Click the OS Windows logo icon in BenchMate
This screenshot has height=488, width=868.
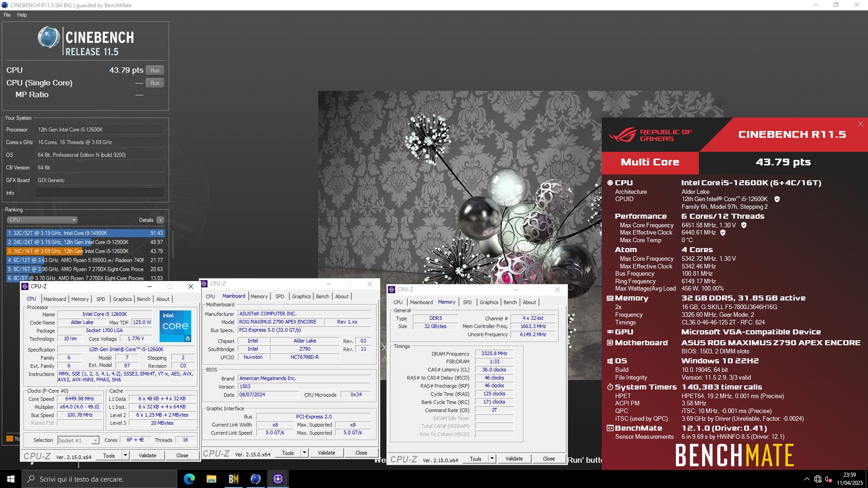coord(610,361)
